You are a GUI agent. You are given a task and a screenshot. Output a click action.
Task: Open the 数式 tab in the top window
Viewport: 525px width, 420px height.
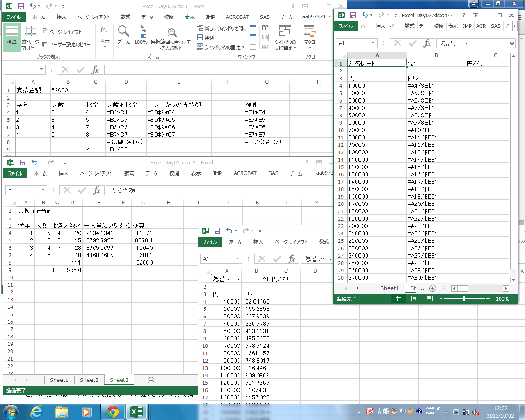click(x=125, y=17)
